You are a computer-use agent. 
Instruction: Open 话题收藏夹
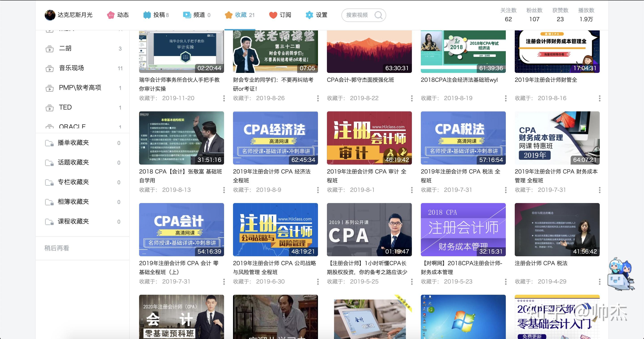click(x=83, y=163)
